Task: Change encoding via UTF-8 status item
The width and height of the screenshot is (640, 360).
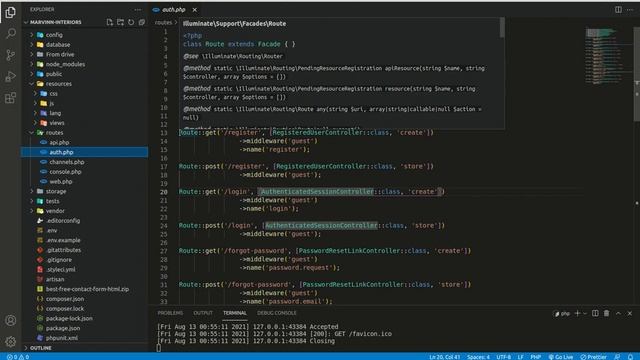Action: pyautogui.click(x=504, y=357)
